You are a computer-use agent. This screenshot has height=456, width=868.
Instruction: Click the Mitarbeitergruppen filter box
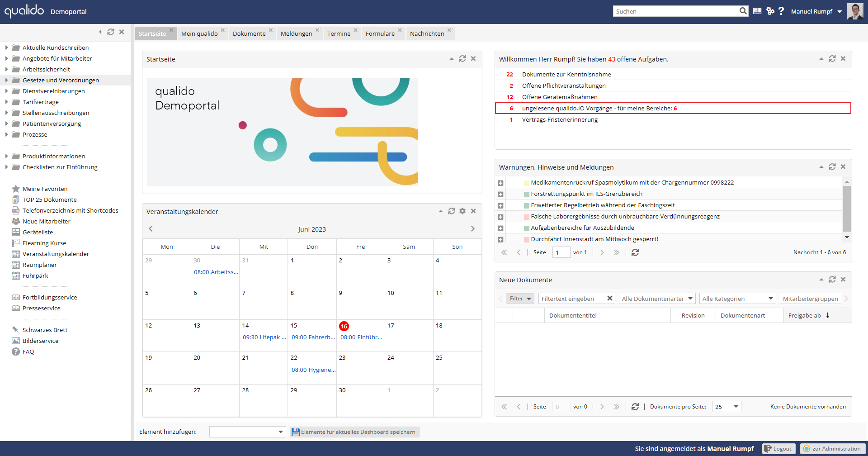tap(811, 299)
